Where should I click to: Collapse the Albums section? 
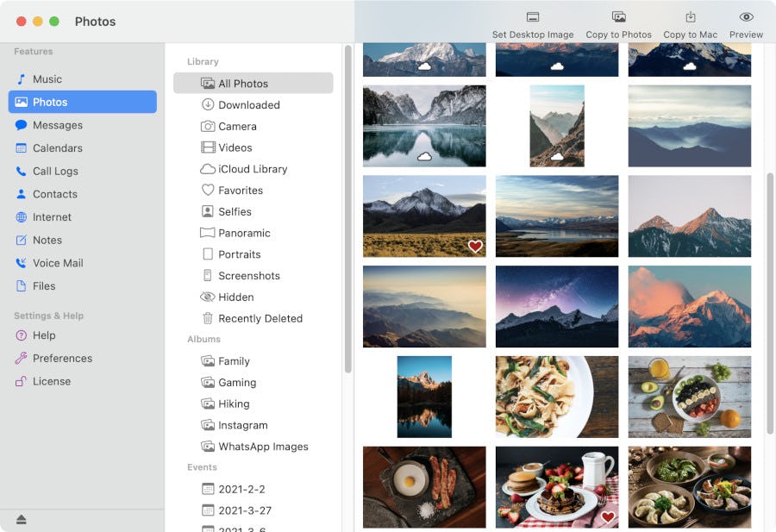203,339
